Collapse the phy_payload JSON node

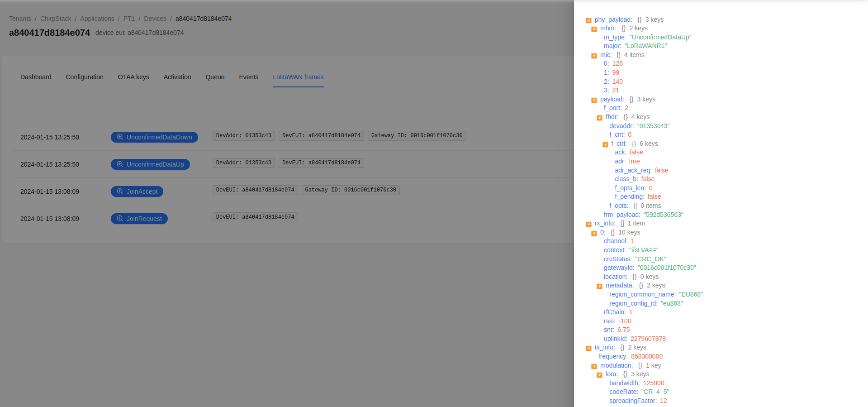pos(588,20)
